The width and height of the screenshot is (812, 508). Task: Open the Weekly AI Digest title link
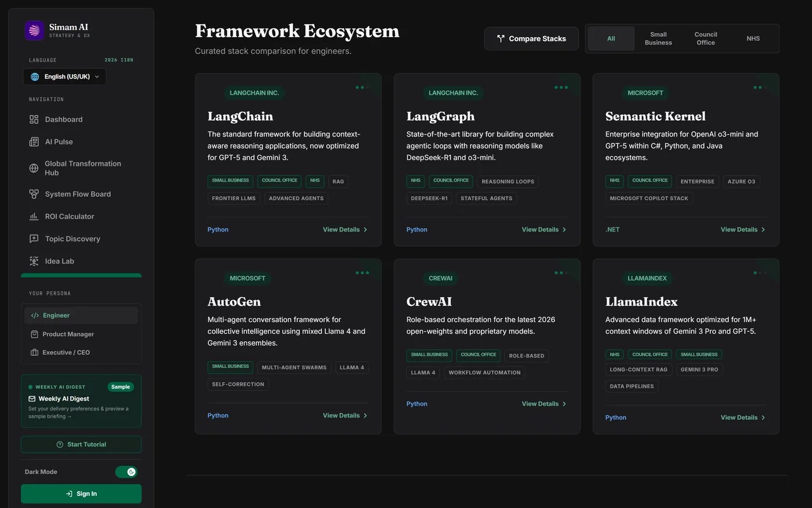[64, 399]
